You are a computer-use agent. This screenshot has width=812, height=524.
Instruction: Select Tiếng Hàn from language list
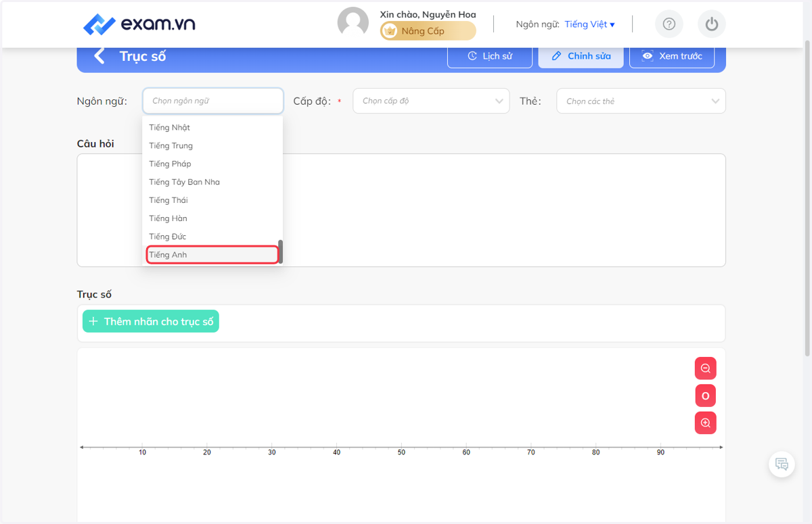[x=212, y=218]
